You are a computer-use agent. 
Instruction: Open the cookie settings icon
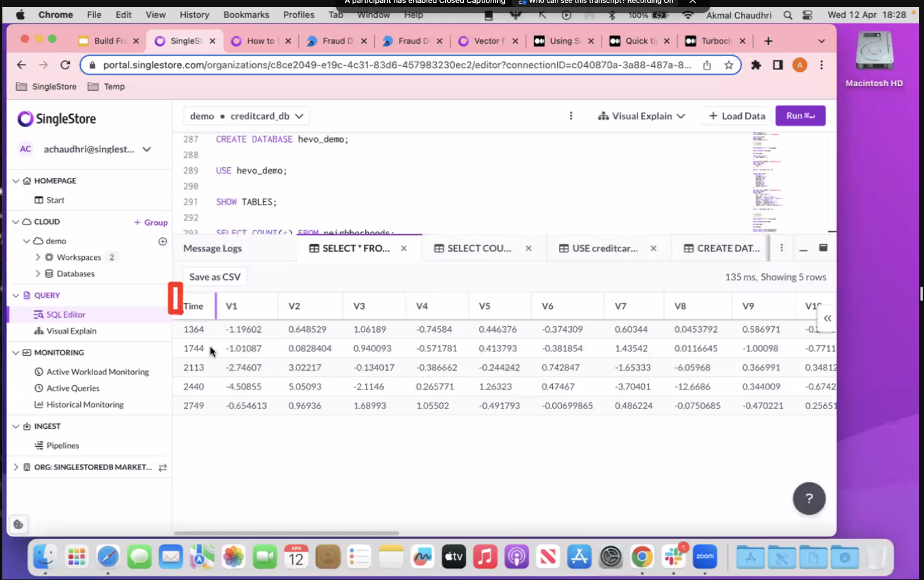click(x=19, y=524)
